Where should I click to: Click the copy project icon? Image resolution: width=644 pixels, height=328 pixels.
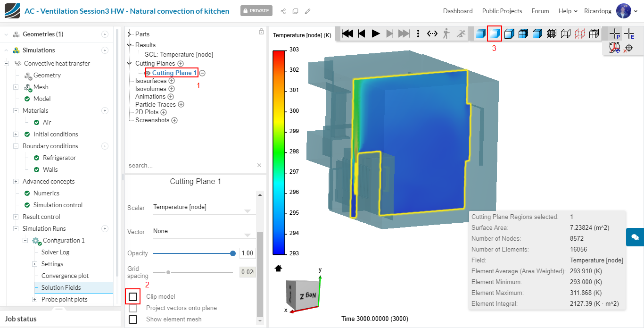pos(295,11)
